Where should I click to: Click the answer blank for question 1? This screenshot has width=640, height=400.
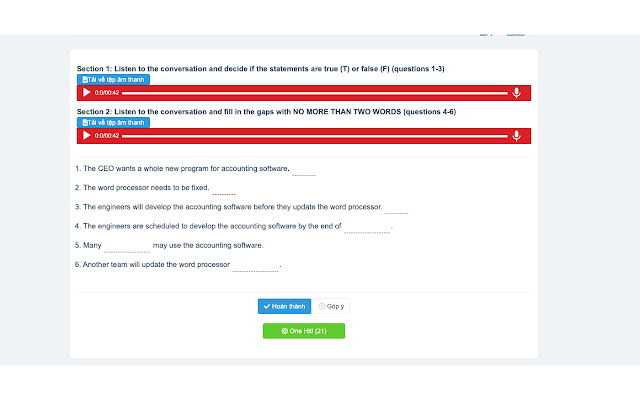click(x=304, y=171)
